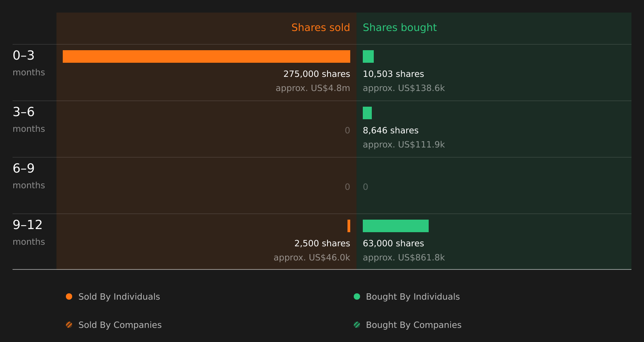The image size is (644, 342).
Task: Click the 63,000 shares value
Action: click(x=393, y=244)
